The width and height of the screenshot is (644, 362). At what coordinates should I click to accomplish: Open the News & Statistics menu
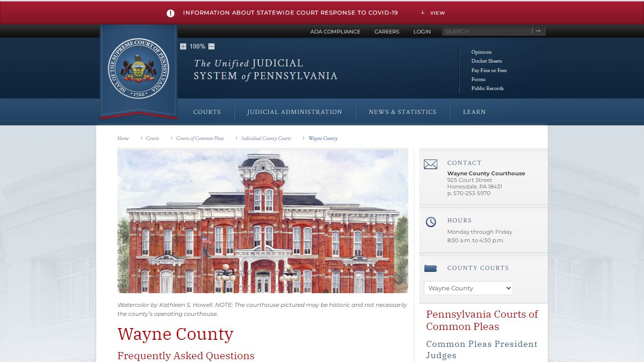click(403, 112)
